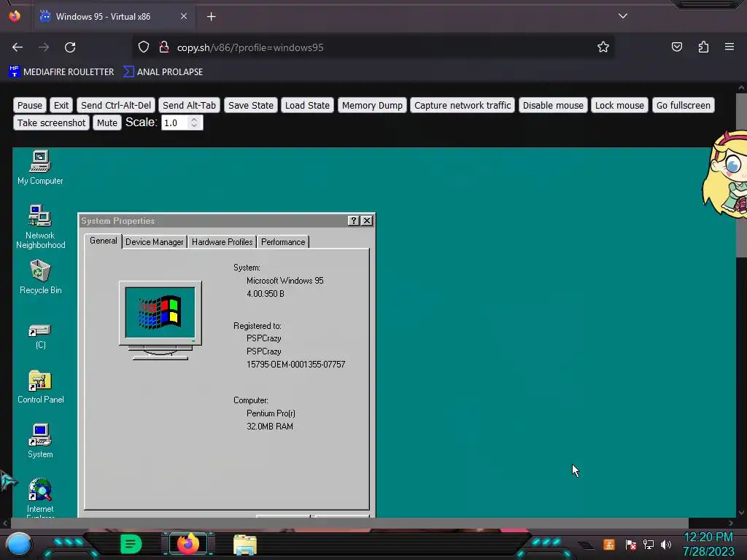
Task: Click the Lock mouse button
Action: 619,105
